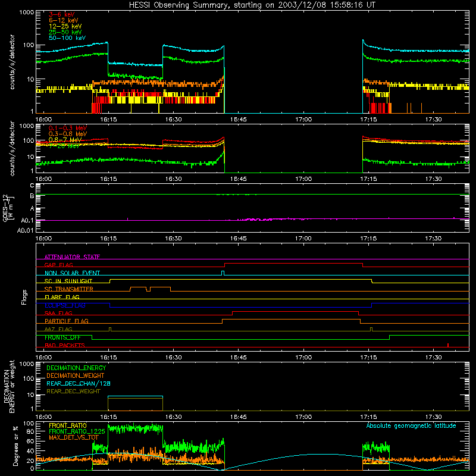The height and width of the screenshot is (476, 476).
Task: Select the 'FRONT_RATIO_1225' legend label
Action: point(77,431)
